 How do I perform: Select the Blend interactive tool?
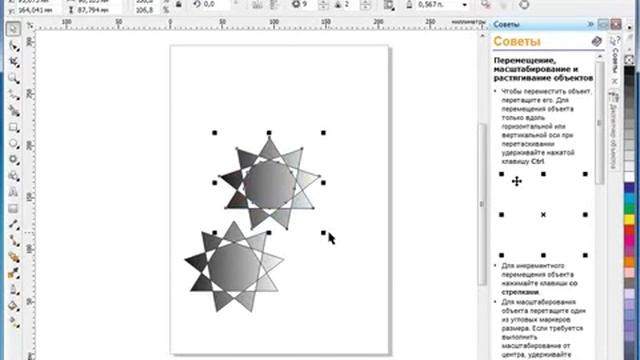(13, 258)
